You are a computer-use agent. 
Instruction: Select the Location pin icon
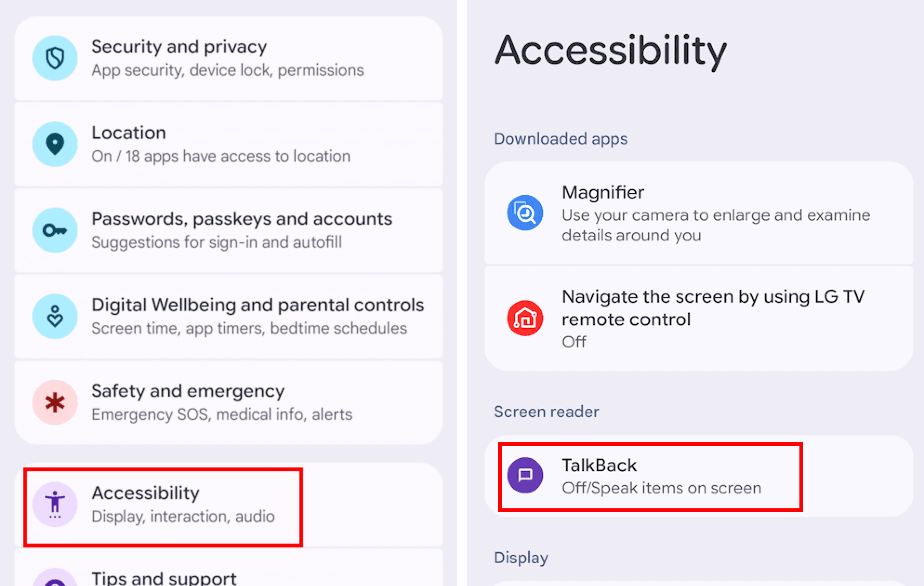point(55,144)
